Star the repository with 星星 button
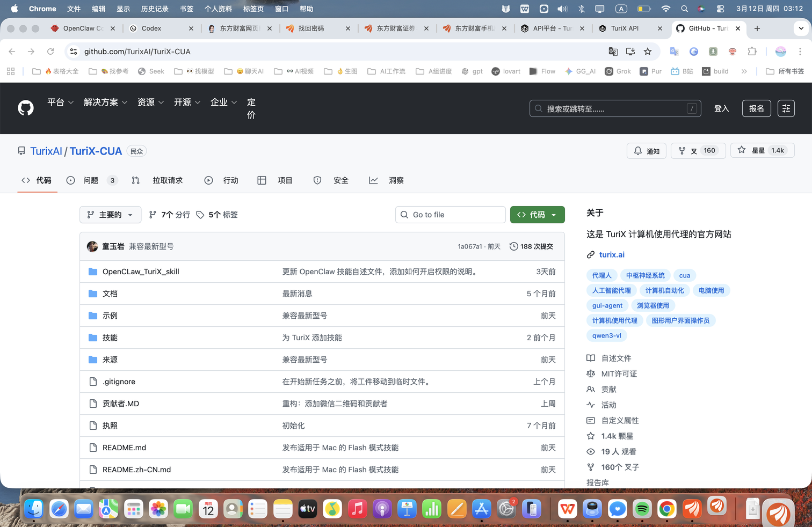This screenshot has width=812, height=527. (762, 151)
